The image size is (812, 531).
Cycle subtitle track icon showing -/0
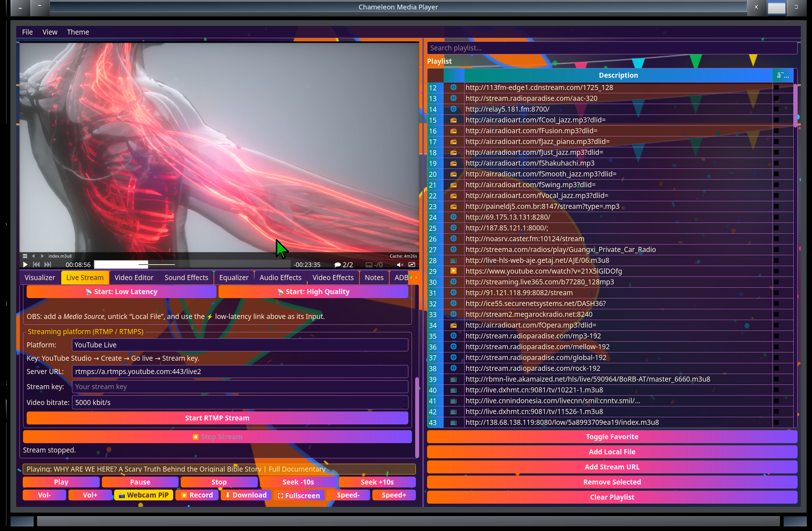pyautogui.click(x=374, y=265)
